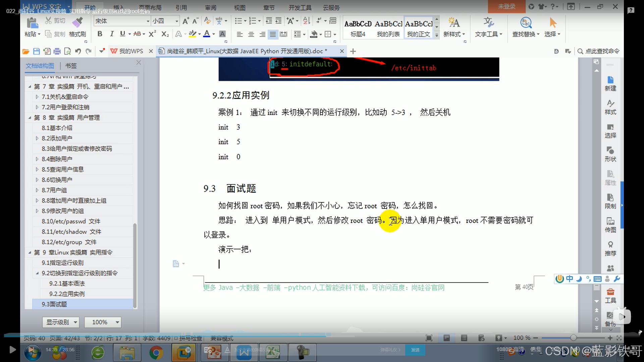
Task: Select 9.1指定运行级别 in the outline
Action: [x=62, y=263]
